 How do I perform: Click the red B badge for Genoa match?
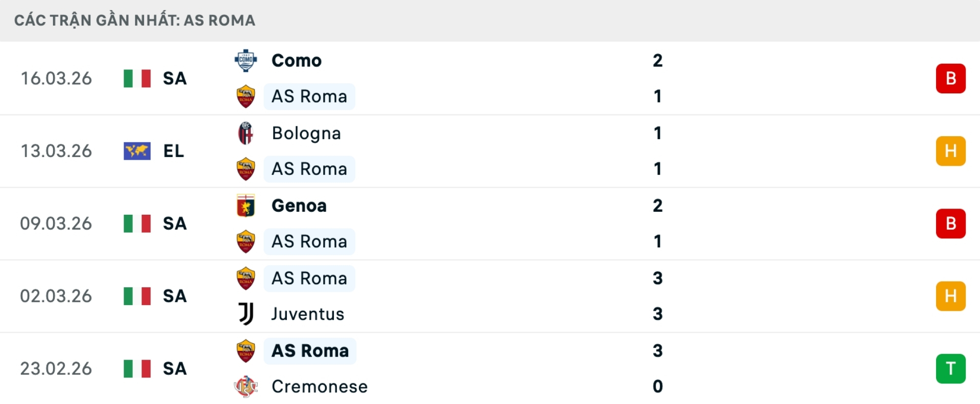950,223
